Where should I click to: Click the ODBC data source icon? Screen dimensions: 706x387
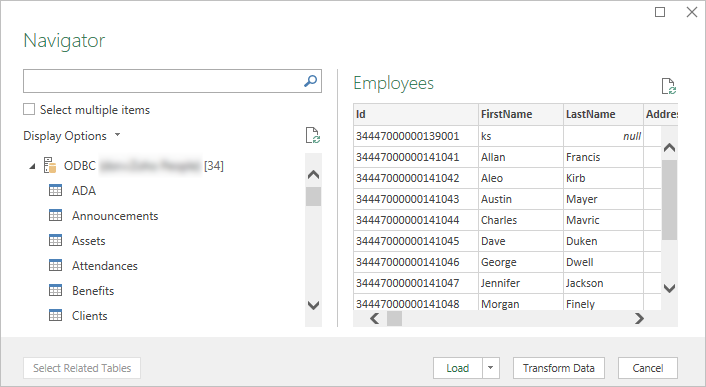click(50, 165)
